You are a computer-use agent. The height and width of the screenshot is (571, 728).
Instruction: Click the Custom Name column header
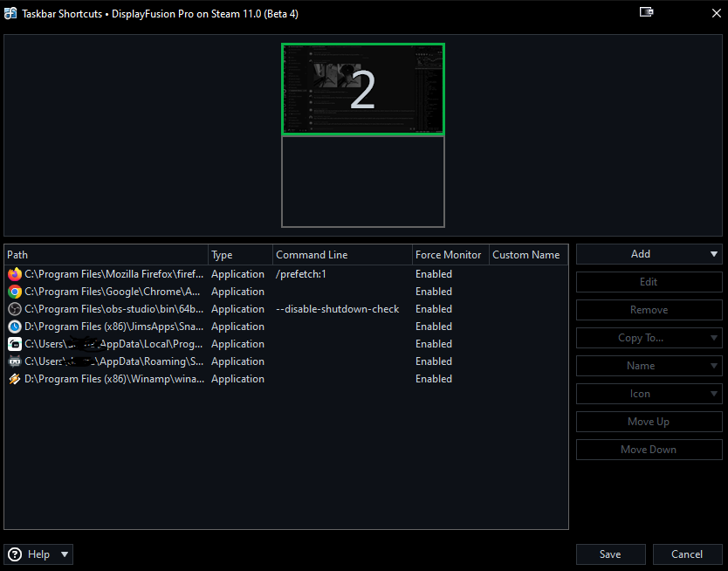tap(526, 255)
